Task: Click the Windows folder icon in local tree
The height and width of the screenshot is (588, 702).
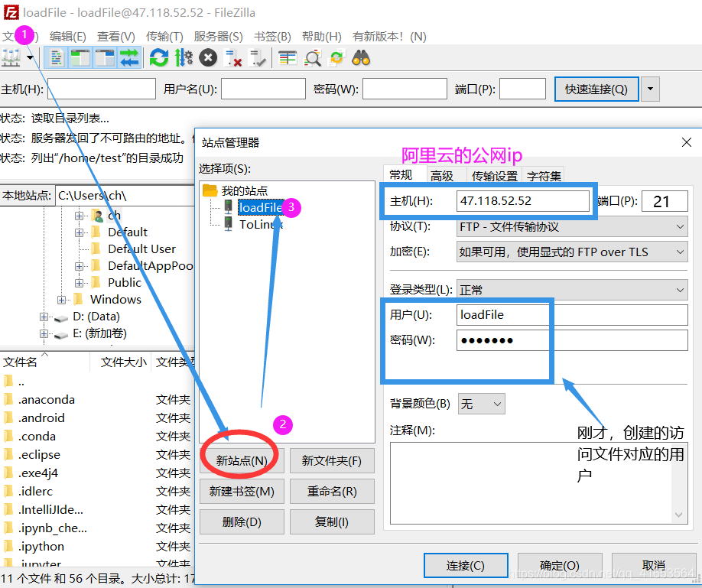Action: coord(78,299)
